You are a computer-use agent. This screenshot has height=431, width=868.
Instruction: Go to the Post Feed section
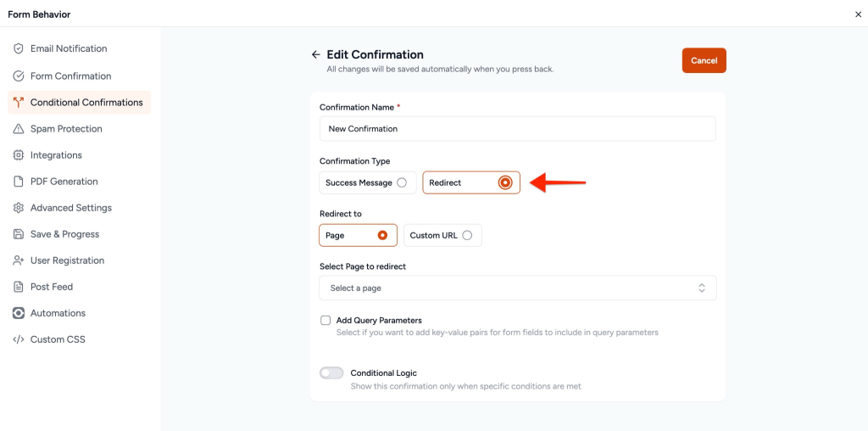click(x=52, y=287)
